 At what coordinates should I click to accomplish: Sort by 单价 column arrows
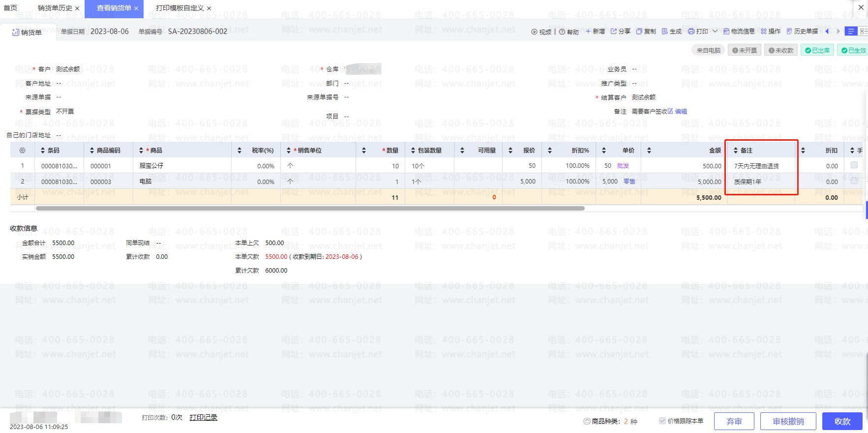(x=604, y=151)
